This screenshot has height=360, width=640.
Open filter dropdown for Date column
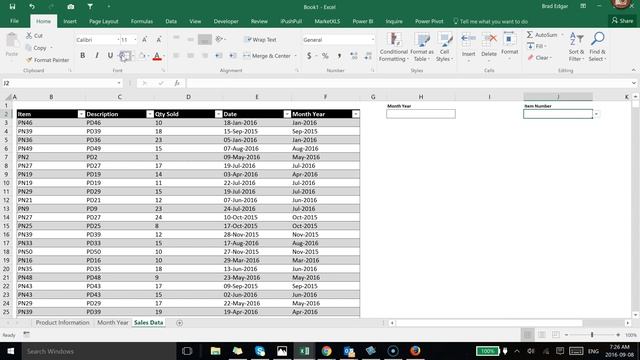(x=287, y=114)
